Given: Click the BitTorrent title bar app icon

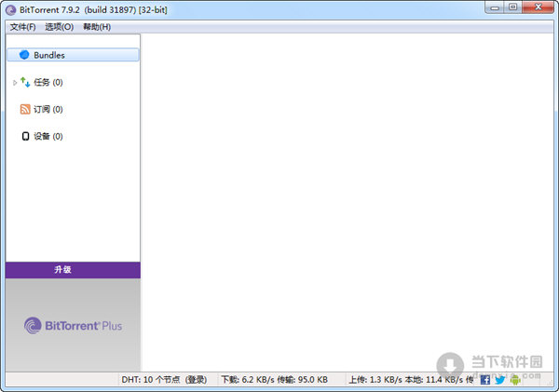Looking at the screenshot, I should [x=11, y=10].
